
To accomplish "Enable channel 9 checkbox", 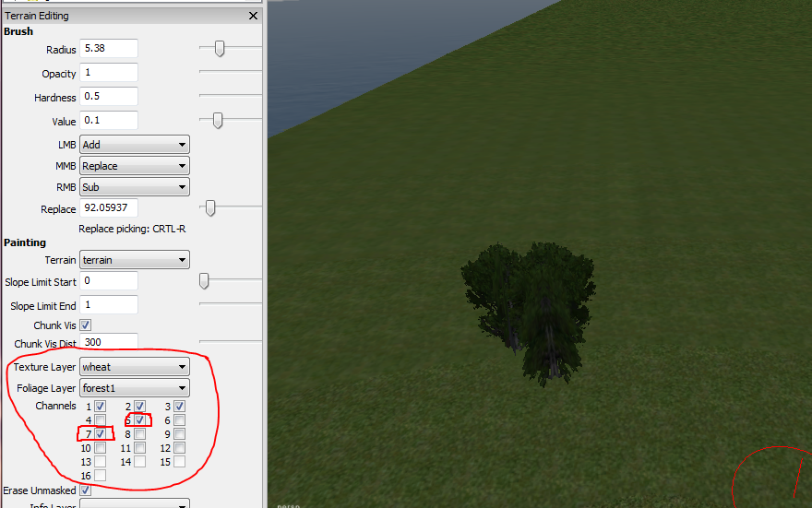I will (180, 434).
